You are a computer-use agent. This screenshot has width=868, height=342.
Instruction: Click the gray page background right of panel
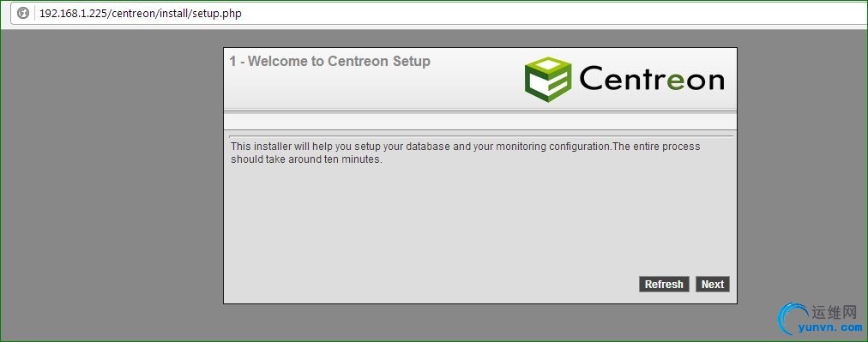pyautogui.click(x=802, y=166)
